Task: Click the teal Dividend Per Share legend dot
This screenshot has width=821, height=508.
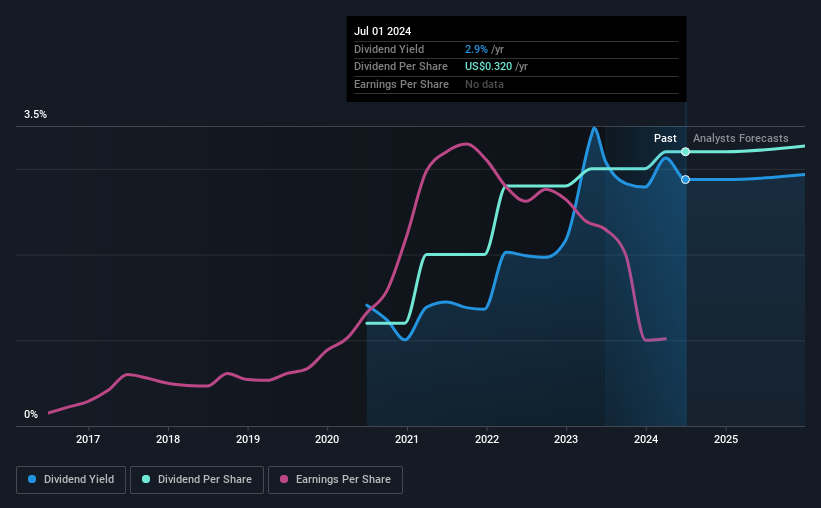Action: click(x=146, y=479)
